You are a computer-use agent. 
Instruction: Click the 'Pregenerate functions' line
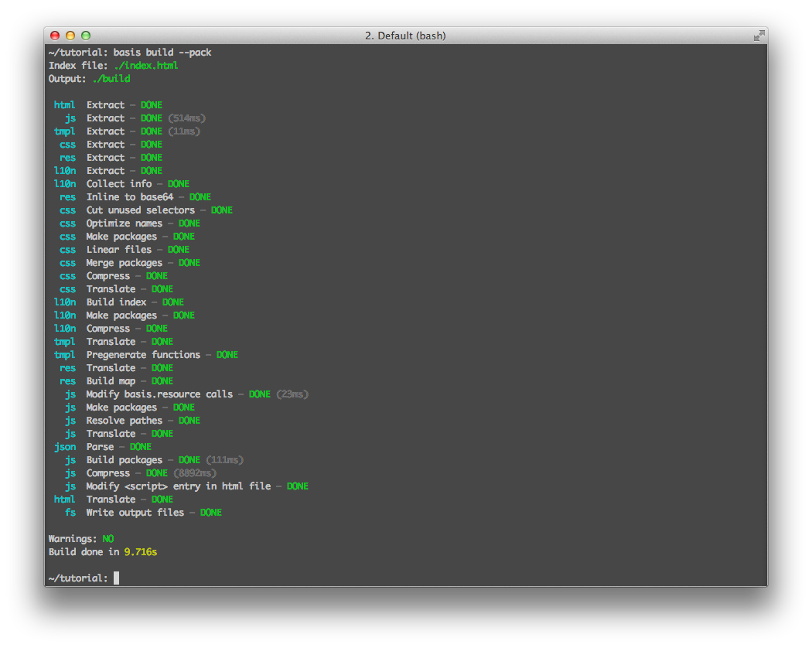click(x=146, y=355)
